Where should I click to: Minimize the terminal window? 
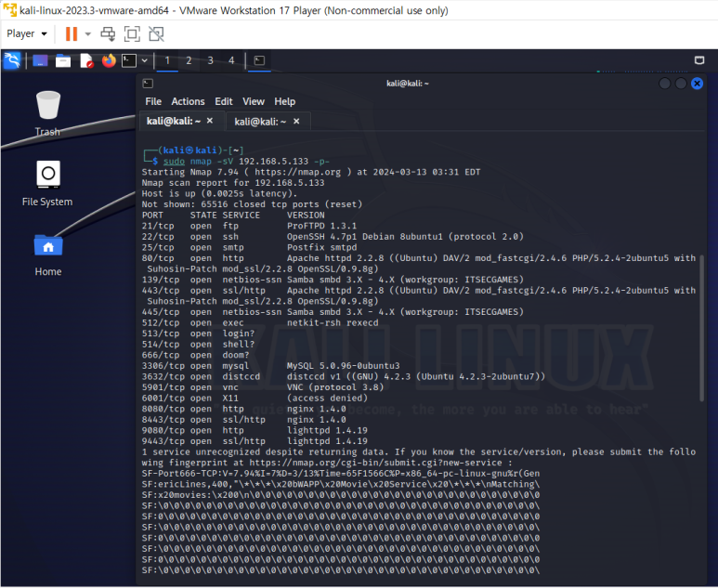click(664, 84)
